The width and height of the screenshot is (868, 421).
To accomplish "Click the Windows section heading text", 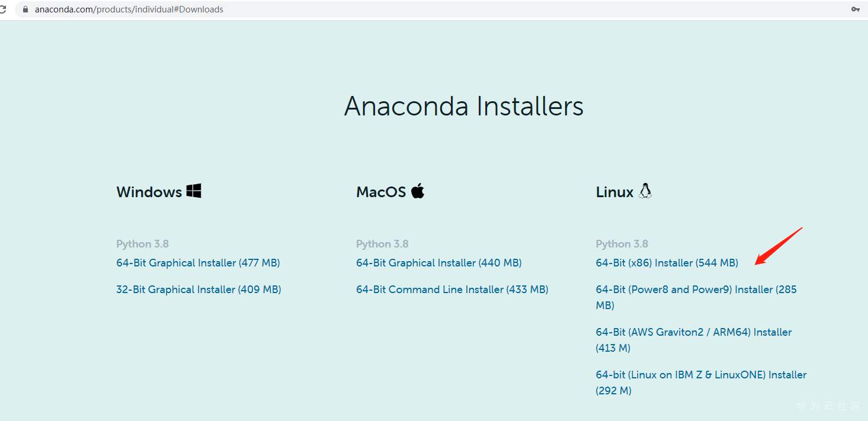I will (149, 192).
